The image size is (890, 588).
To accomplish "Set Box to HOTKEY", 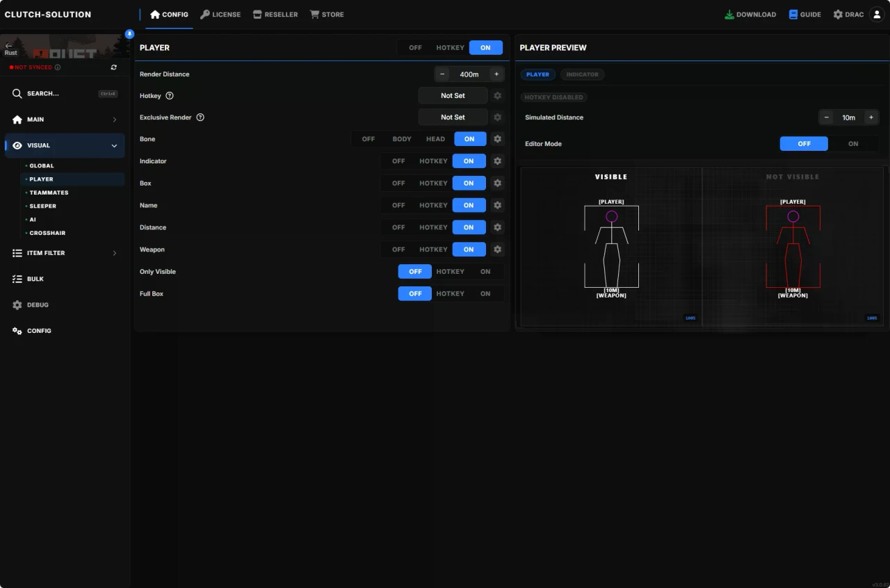I will click(433, 183).
